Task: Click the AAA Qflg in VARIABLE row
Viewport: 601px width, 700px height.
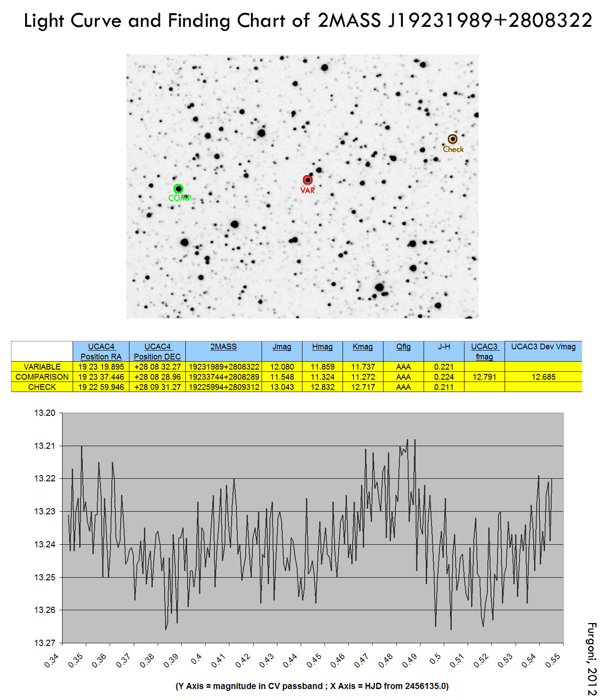Action: coord(403,367)
